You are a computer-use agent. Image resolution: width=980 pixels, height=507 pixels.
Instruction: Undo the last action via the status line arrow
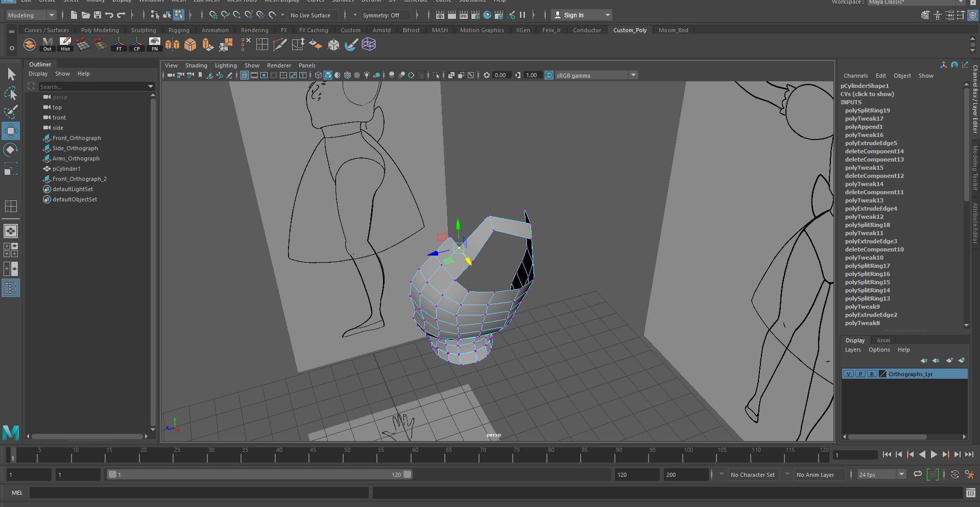[x=109, y=15]
